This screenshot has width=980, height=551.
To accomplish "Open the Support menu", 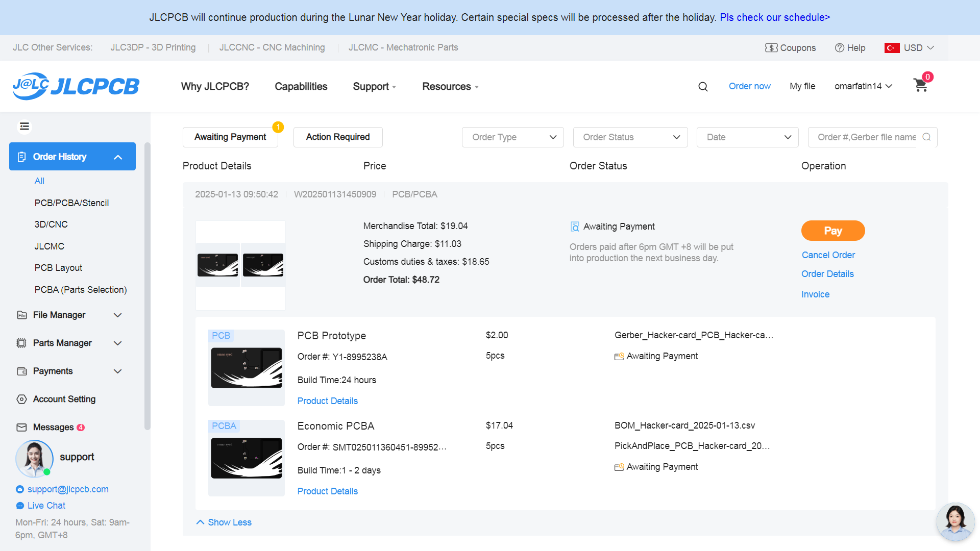I will pyautogui.click(x=374, y=87).
